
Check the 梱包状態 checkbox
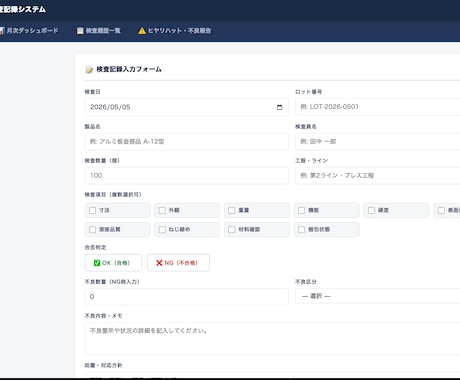(x=302, y=230)
